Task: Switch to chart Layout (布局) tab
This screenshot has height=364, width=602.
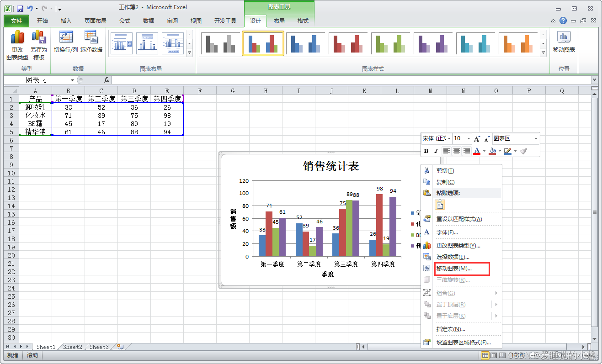Action: [x=279, y=21]
